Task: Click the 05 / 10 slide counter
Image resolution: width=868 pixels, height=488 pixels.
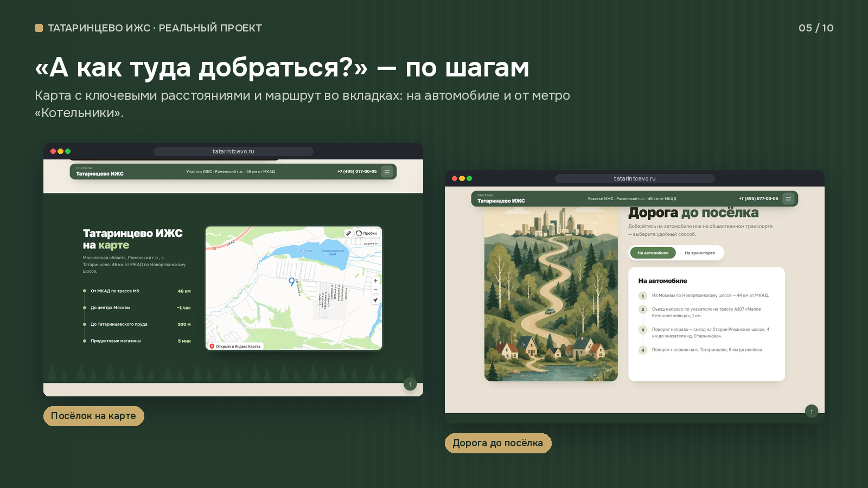Action: tap(816, 28)
